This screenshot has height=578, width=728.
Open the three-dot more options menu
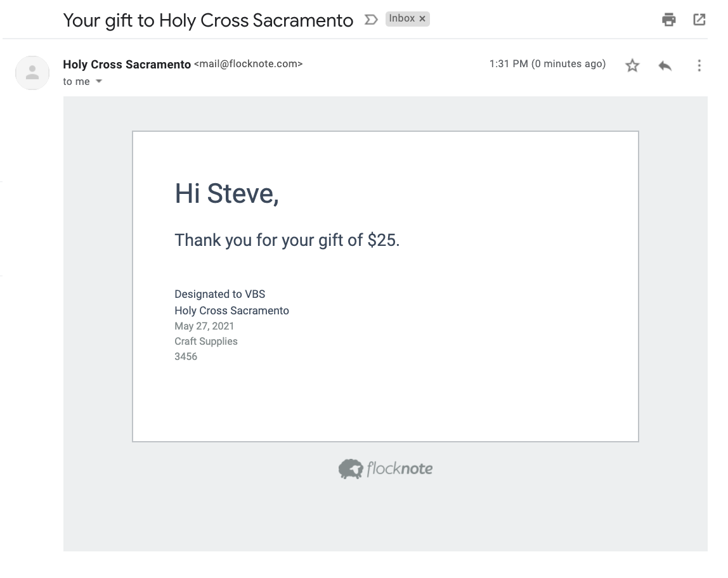coord(699,65)
